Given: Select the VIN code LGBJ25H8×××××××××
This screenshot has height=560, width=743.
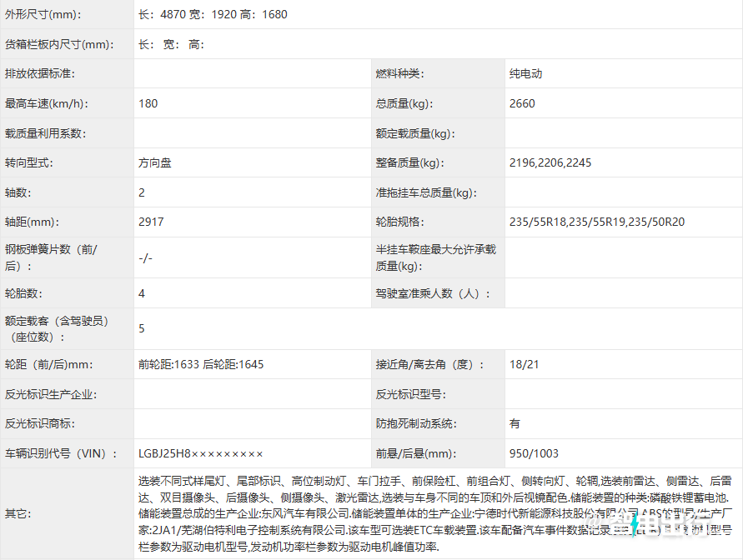Looking at the screenshot, I should pyautogui.click(x=201, y=454).
